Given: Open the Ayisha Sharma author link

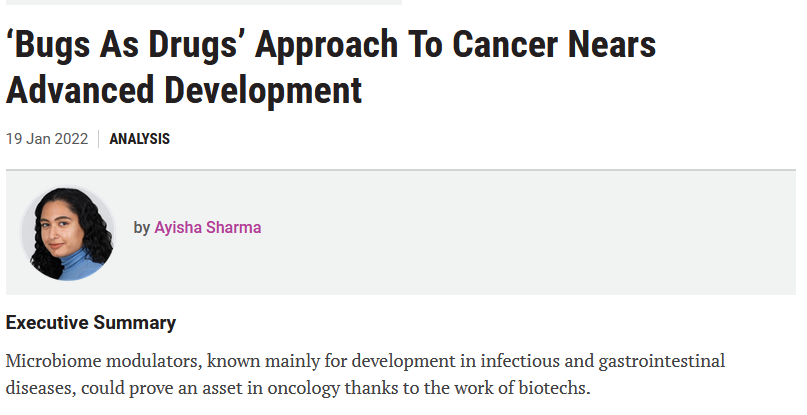Looking at the screenshot, I should tap(207, 227).
